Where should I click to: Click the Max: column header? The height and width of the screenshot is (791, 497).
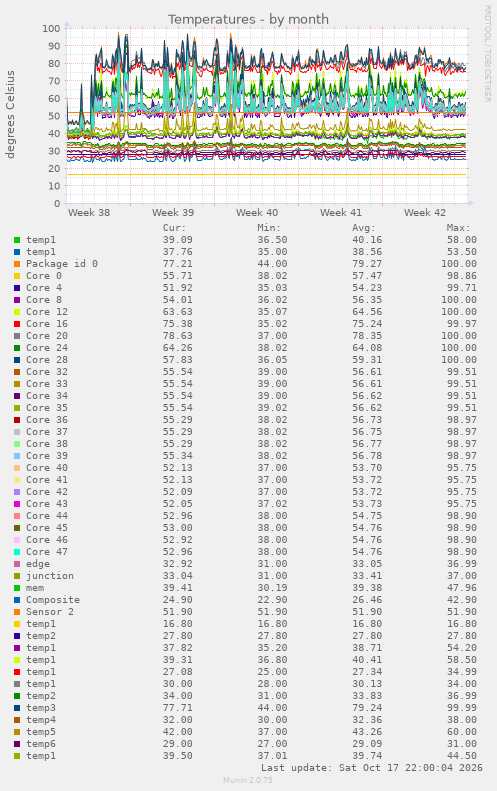coord(458,228)
